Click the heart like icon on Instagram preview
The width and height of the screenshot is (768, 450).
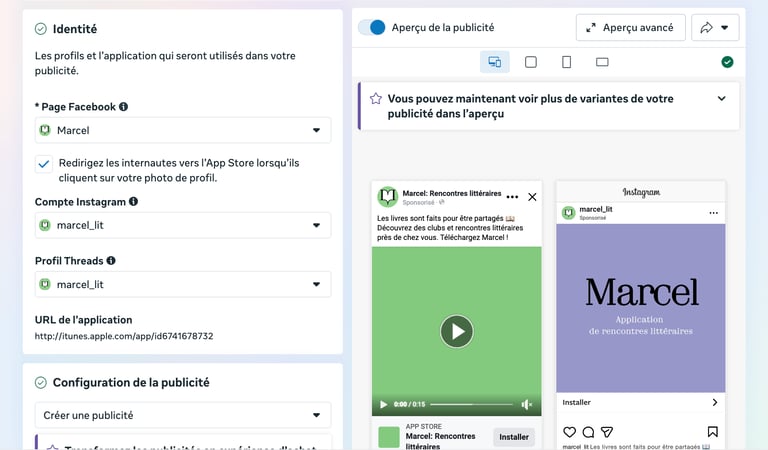569,432
